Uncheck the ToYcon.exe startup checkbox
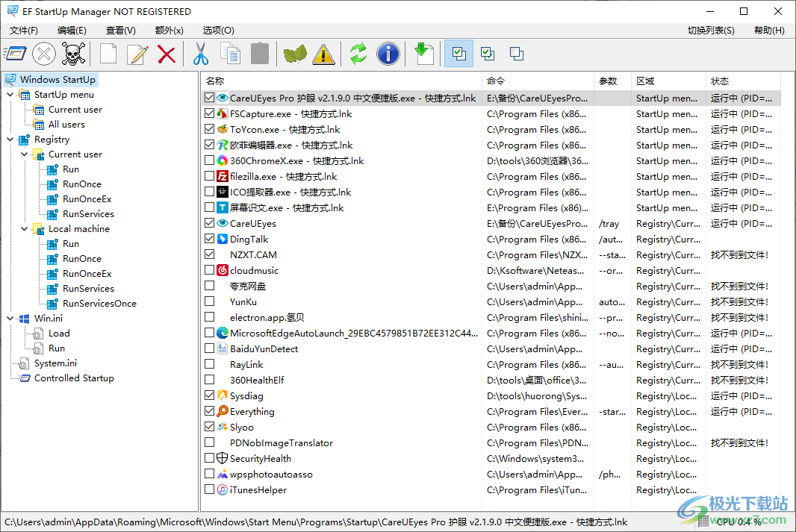 pos(209,129)
